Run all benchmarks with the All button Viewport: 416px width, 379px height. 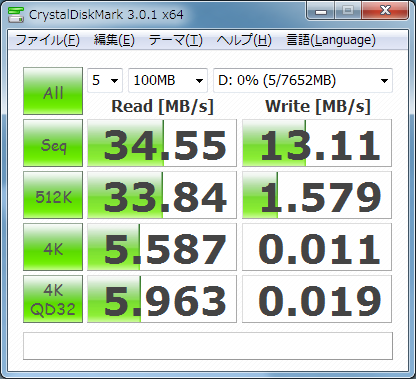pos(53,91)
